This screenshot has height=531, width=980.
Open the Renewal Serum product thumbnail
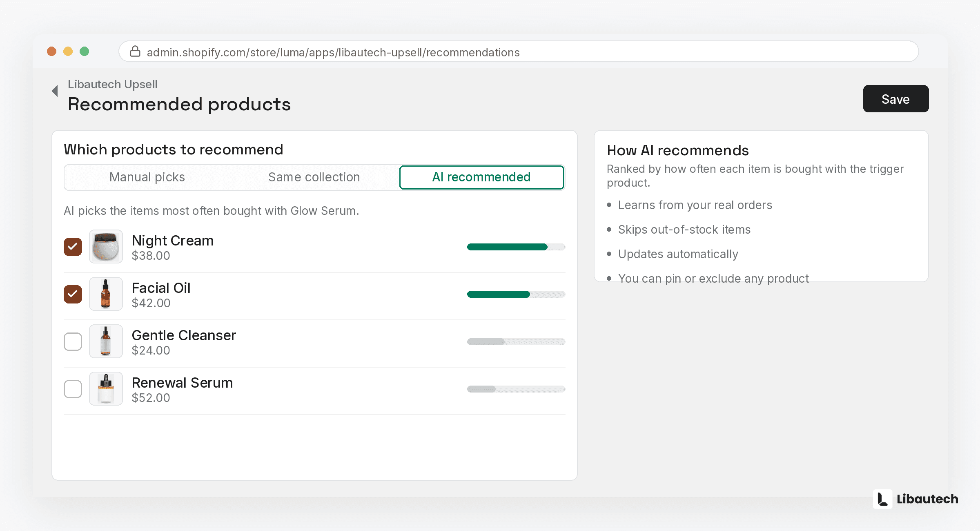pyautogui.click(x=106, y=389)
